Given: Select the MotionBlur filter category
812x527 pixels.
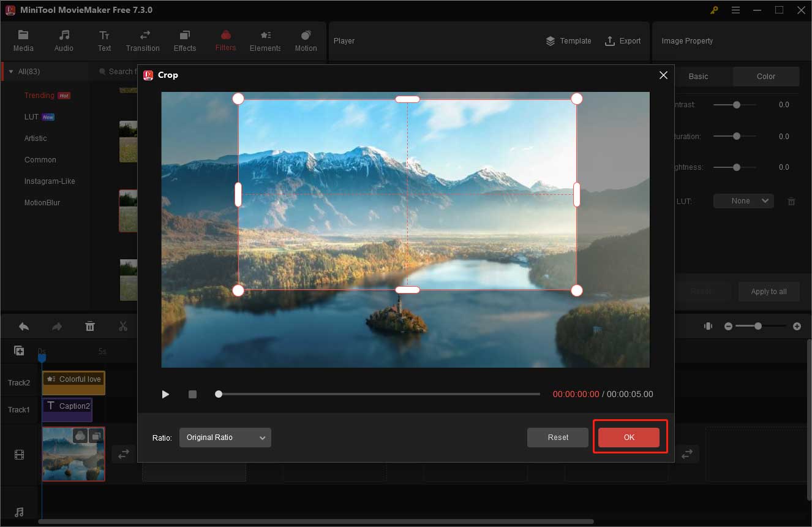Looking at the screenshot, I should pos(42,203).
